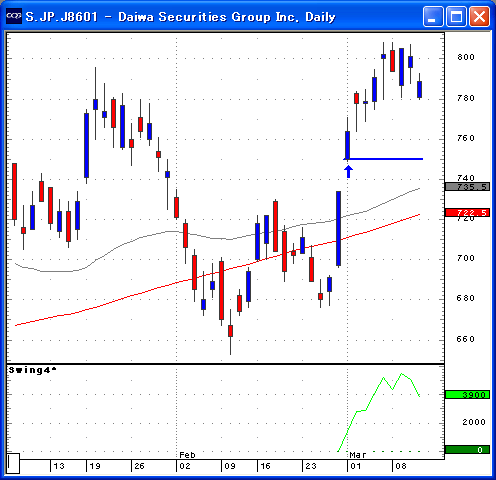Click the 760 price axis label
This screenshot has height=480, width=496.
coord(466,138)
